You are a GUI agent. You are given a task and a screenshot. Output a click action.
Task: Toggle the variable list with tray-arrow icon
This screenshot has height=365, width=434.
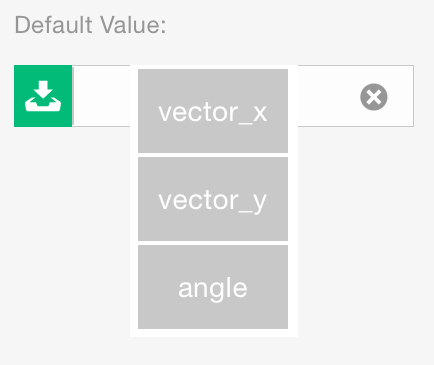43,96
